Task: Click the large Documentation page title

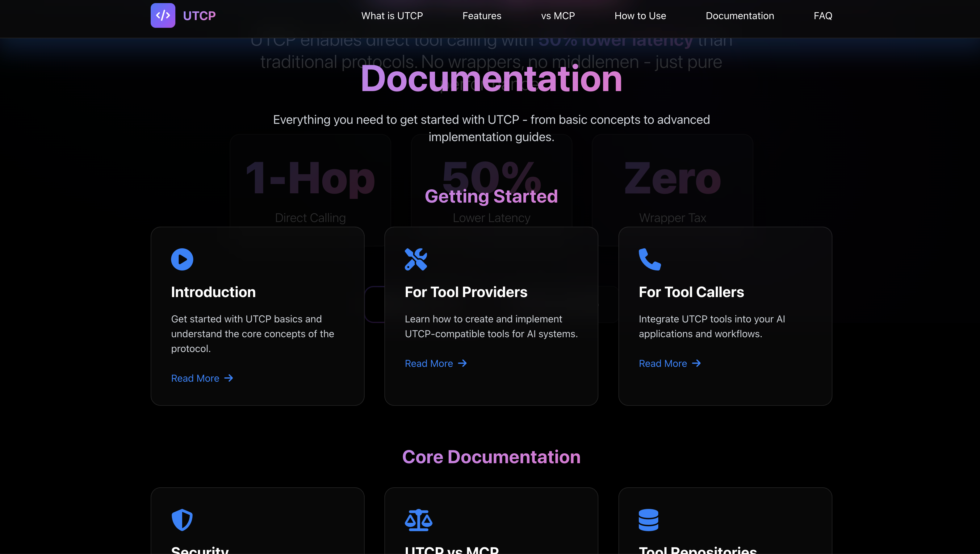Action: point(491,78)
